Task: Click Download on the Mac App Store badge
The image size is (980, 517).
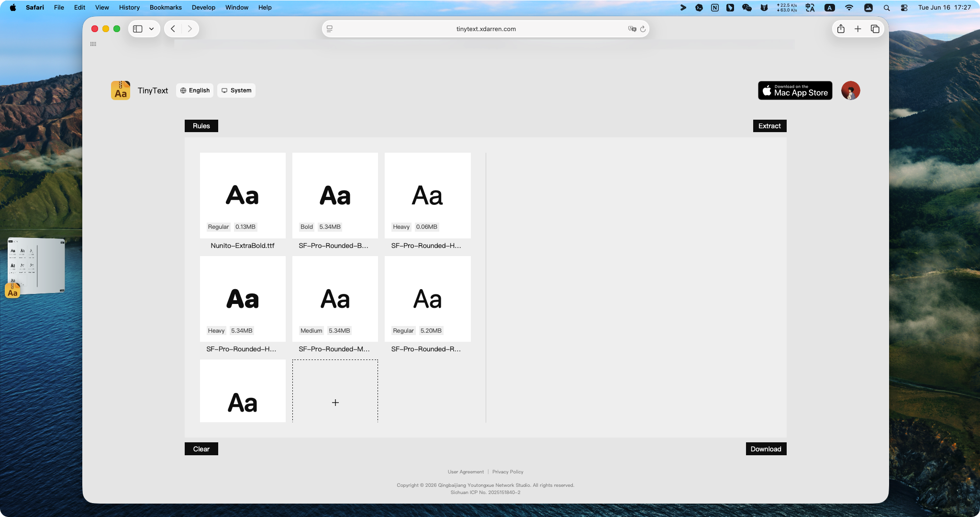Action: click(x=795, y=90)
